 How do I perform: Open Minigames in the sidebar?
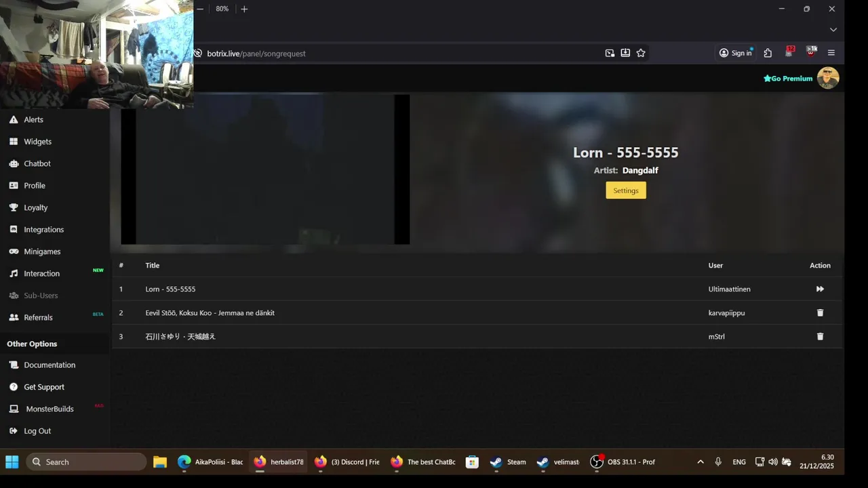coord(42,251)
